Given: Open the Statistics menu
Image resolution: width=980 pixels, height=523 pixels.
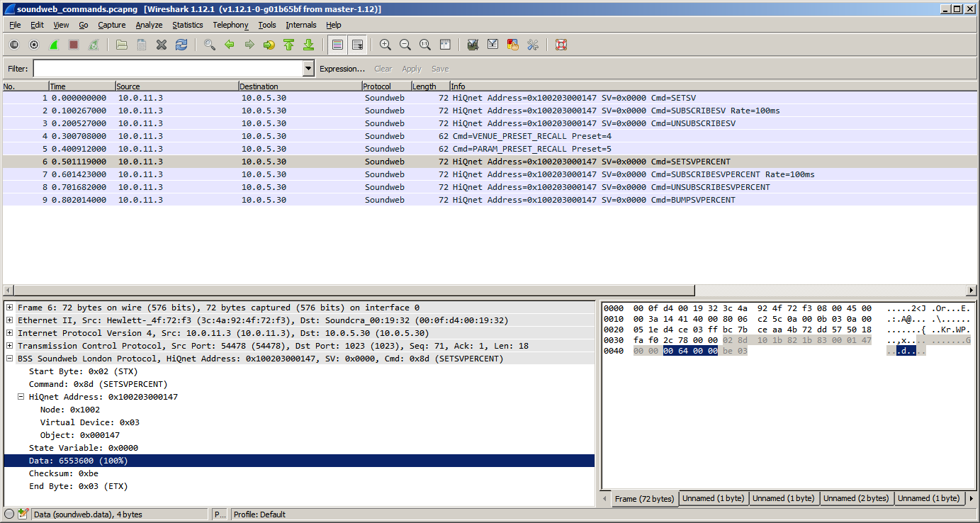Looking at the screenshot, I should 188,25.
